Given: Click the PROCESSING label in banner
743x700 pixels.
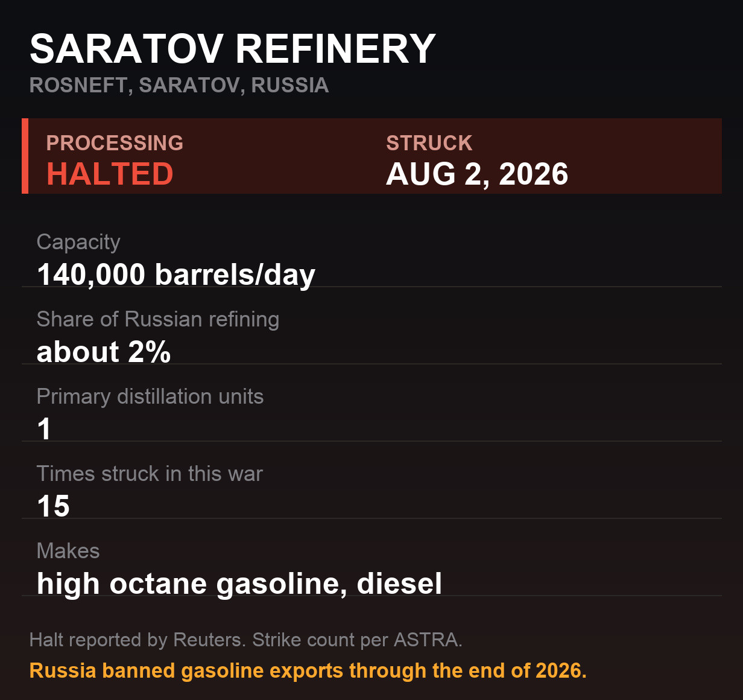Looking at the screenshot, I should tap(115, 143).
